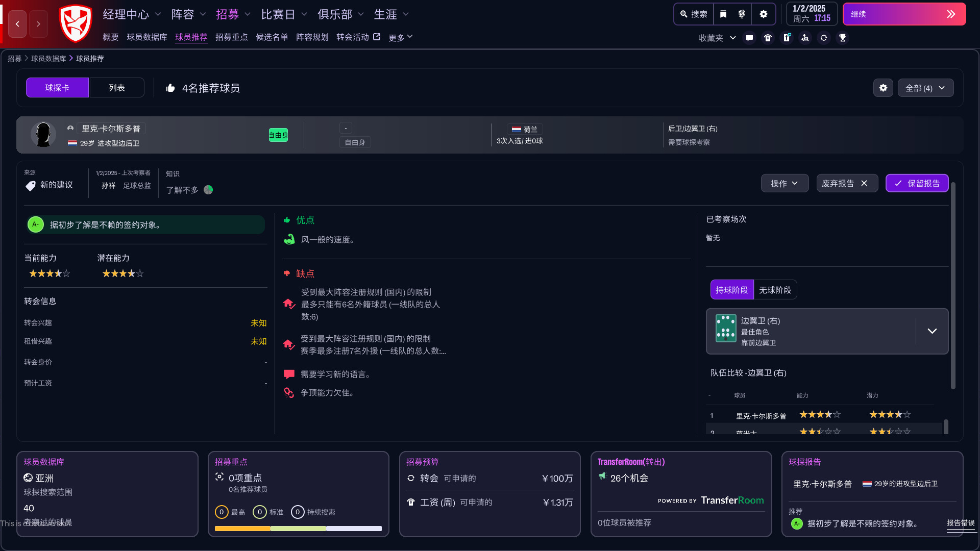Image resolution: width=980 pixels, height=551 pixels.
Task: Go back with the left arrow button
Action: click(x=17, y=24)
